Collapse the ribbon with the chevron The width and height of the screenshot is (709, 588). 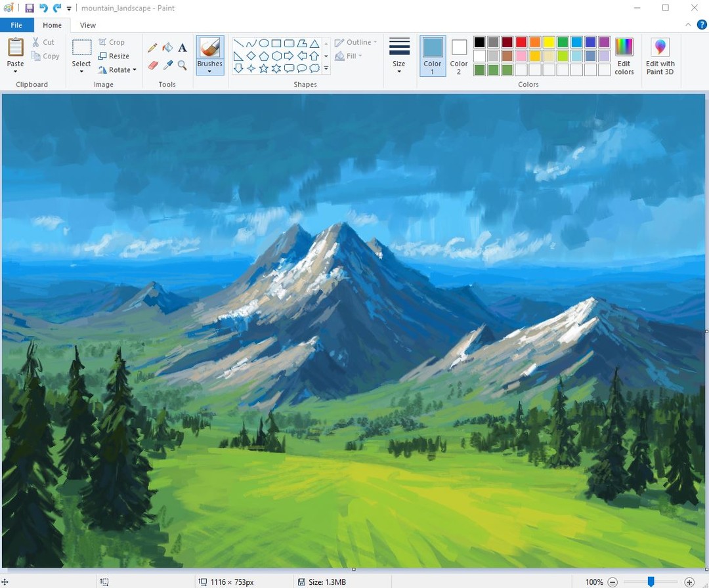[x=688, y=25]
